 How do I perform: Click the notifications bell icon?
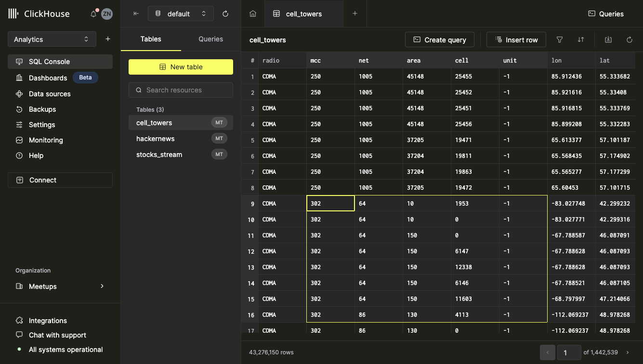[x=93, y=14]
